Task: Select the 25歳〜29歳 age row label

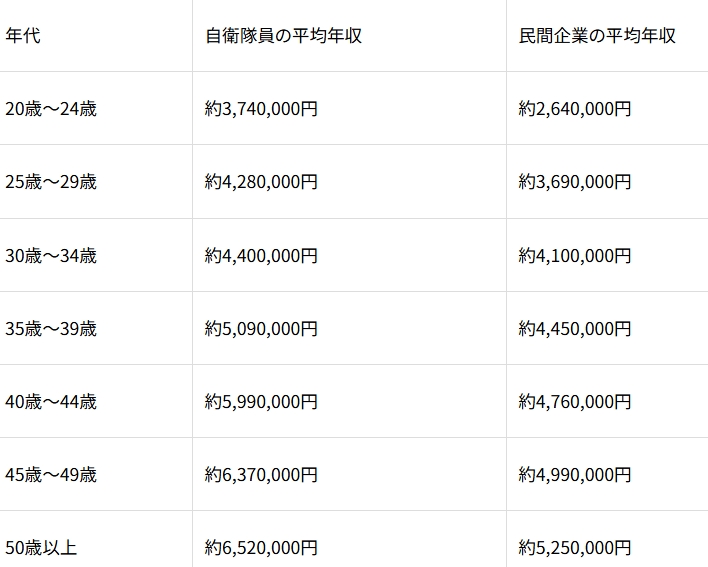Action: [51, 182]
